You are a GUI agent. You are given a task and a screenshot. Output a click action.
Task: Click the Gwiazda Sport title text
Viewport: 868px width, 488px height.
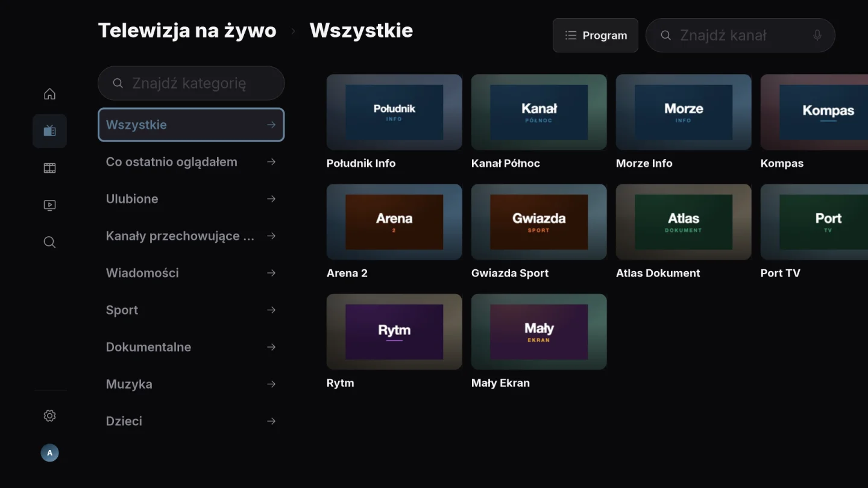[x=510, y=273]
